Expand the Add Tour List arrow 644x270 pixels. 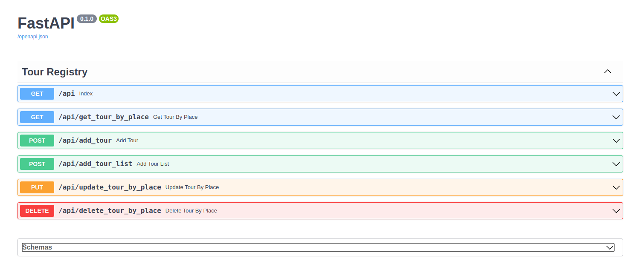click(x=616, y=164)
